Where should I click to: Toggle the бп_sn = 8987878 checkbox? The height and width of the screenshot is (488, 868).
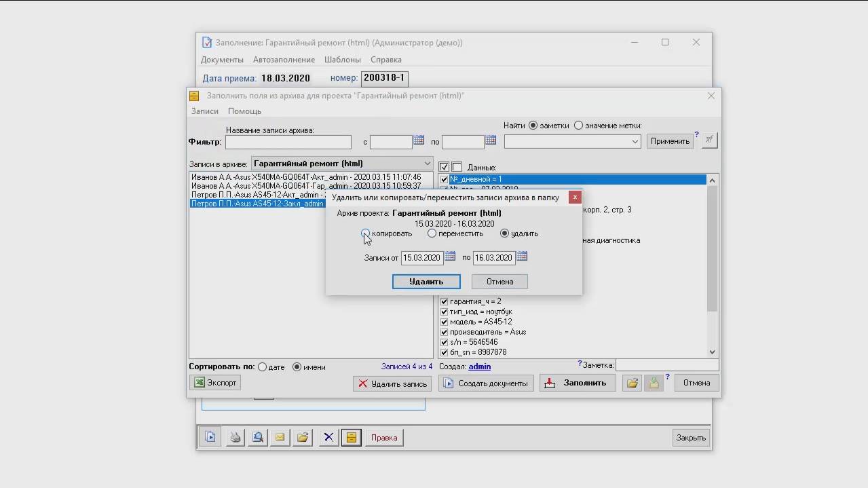tap(444, 352)
